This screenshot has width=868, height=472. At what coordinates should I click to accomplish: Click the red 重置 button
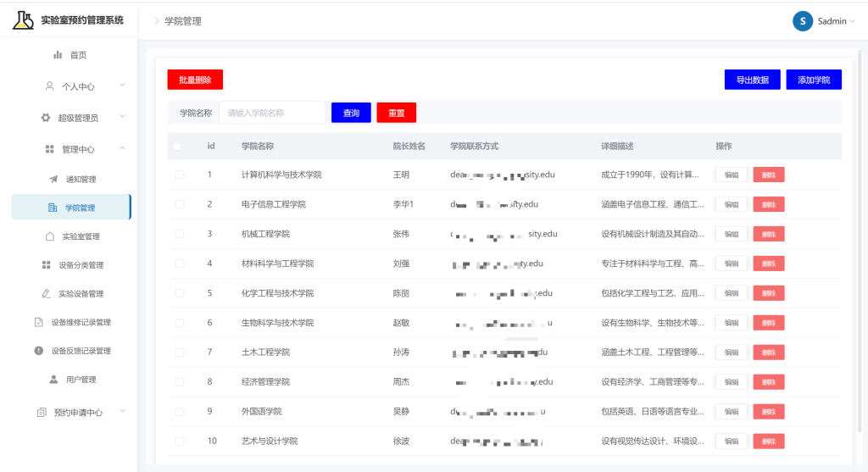click(397, 113)
